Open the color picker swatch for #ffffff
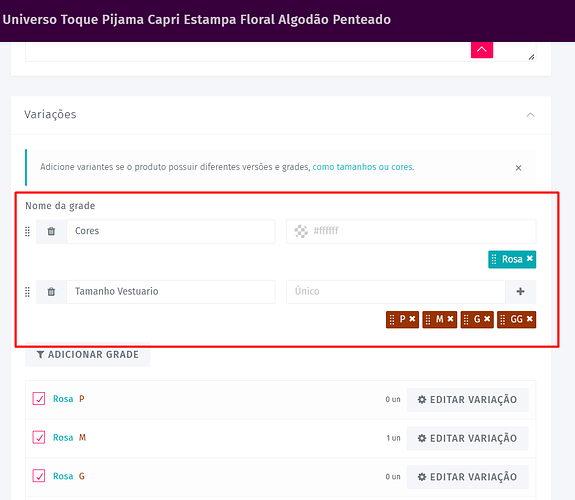This screenshot has height=500, width=575. [x=301, y=231]
